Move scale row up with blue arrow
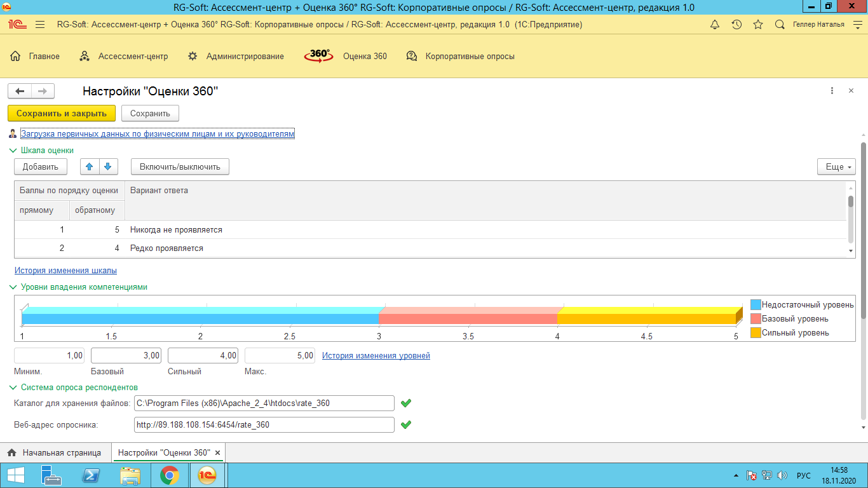The image size is (868, 488). [x=89, y=166]
